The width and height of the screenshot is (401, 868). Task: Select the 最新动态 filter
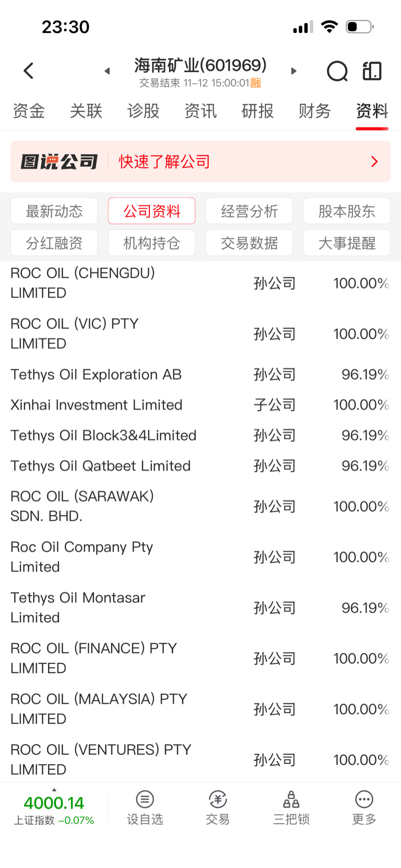[54, 211]
